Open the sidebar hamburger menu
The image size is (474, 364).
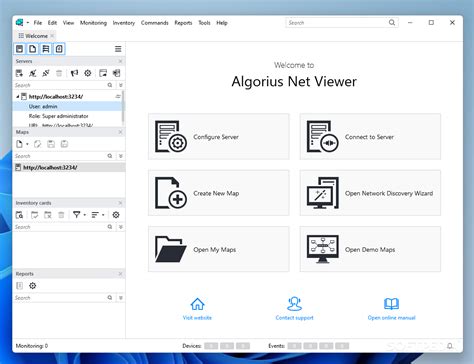tap(118, 49)
